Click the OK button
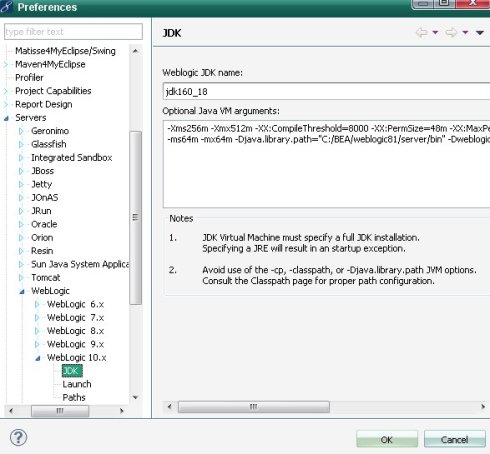This screenshot has height=454, width=490. pos(387,439)
